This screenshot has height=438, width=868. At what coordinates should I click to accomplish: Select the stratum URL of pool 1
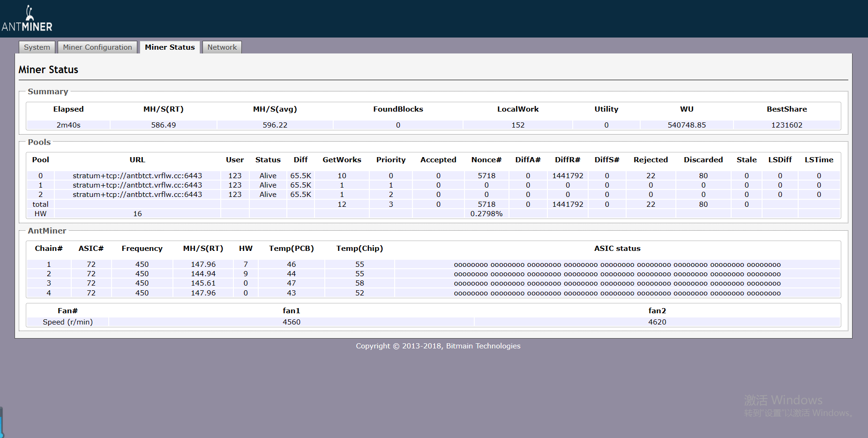137,185
